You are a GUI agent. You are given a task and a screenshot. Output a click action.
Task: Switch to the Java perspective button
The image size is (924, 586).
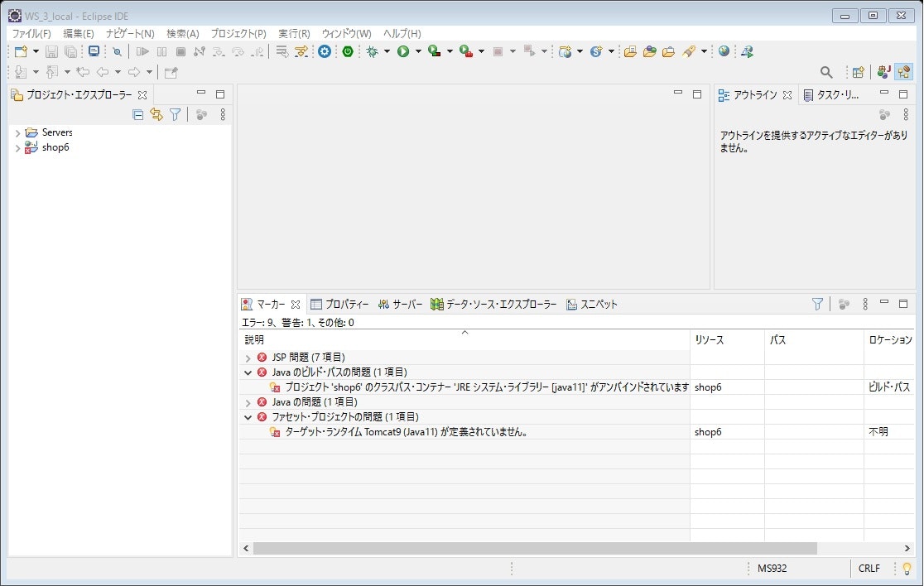(x=883, y=72)
